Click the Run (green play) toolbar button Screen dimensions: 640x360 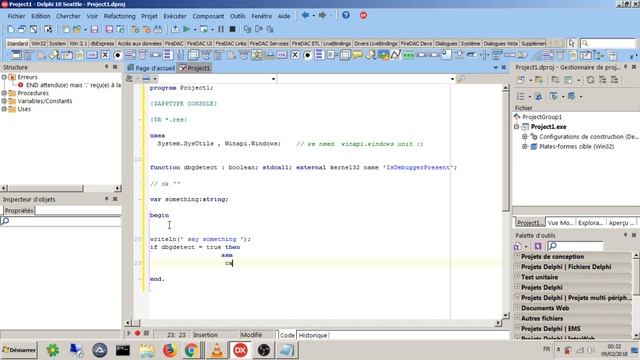187,29
